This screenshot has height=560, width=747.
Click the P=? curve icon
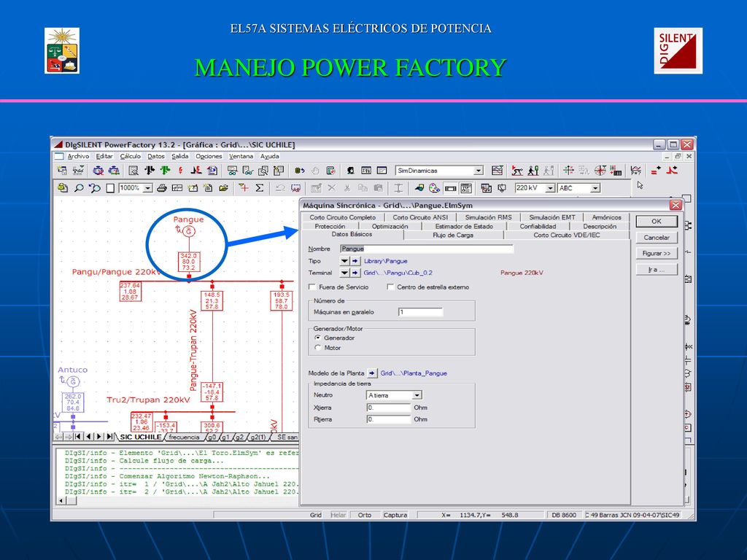635,171
